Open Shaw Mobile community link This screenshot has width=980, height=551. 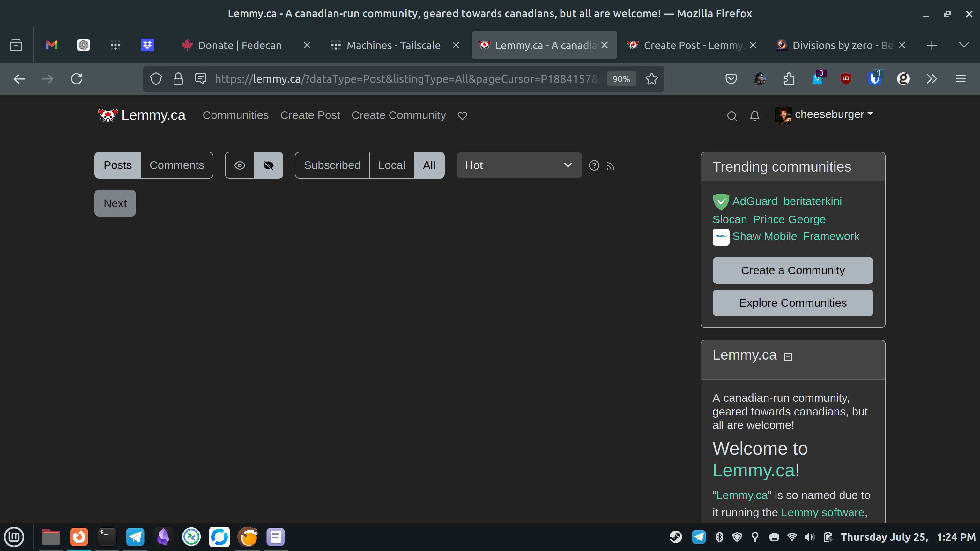pyautogui.click(x=755, y=237)
